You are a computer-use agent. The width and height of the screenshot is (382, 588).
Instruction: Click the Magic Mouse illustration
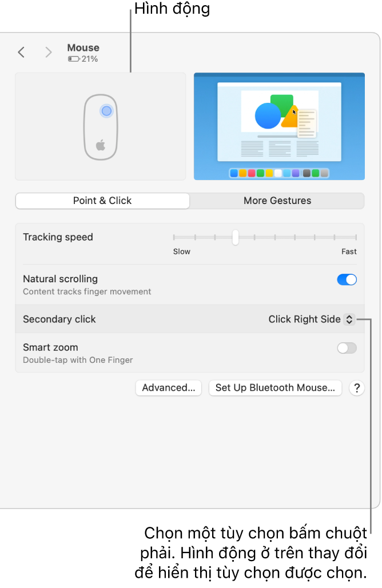pos(101,127)
